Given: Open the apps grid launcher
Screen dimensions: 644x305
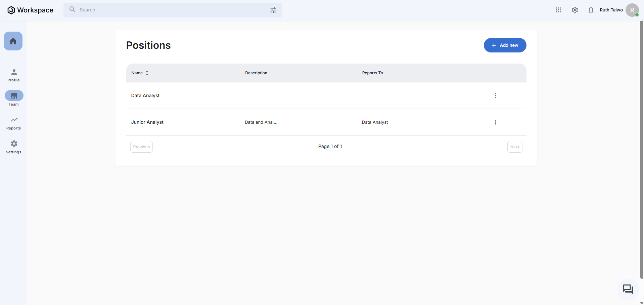Looking at the screenshot, I should pos(558,10).
